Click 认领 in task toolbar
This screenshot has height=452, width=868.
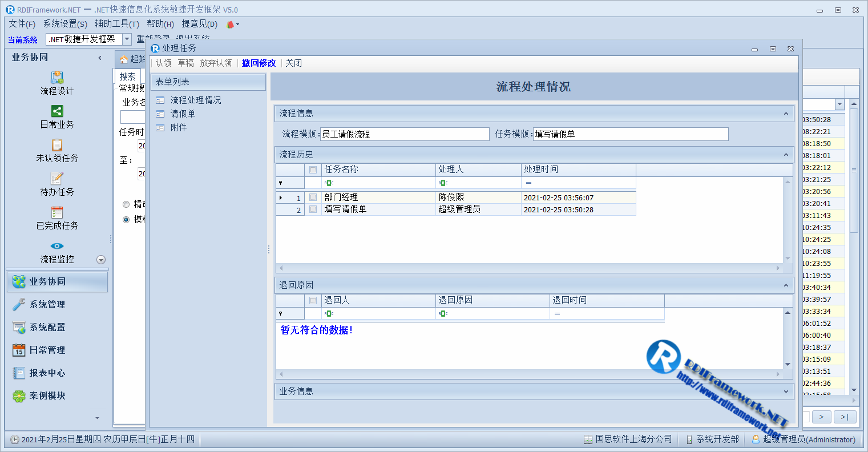(163, 63)
